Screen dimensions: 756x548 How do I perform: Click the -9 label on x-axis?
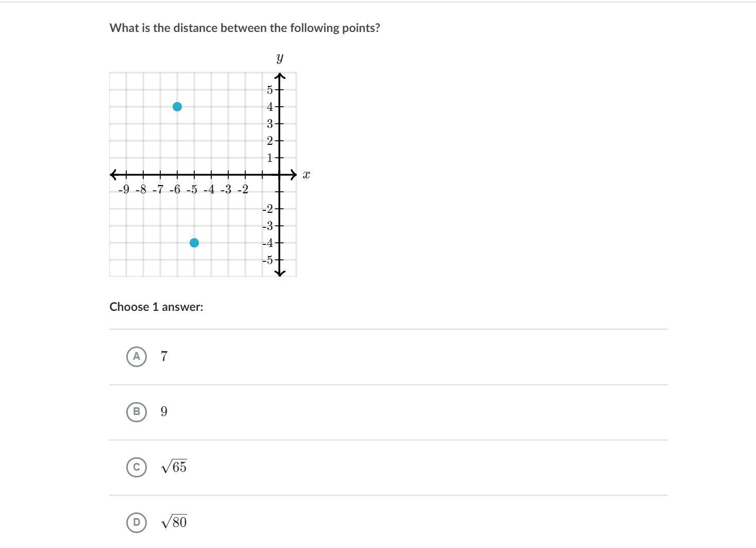[124, 190]
